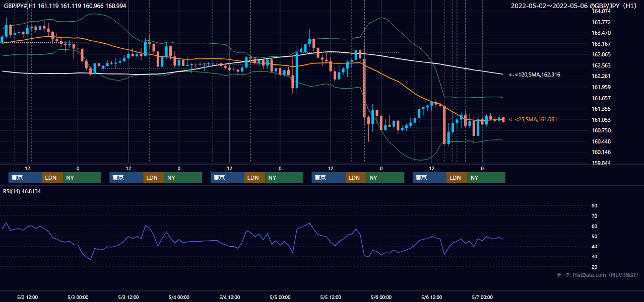
Task: Click price axis label 159.844
Action: coord(601,163)
